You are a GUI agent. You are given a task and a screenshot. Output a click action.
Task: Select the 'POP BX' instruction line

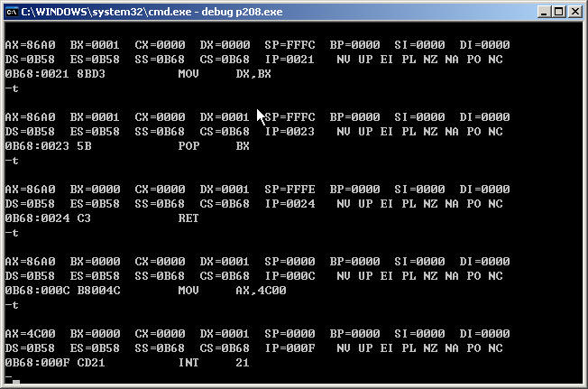214,146
